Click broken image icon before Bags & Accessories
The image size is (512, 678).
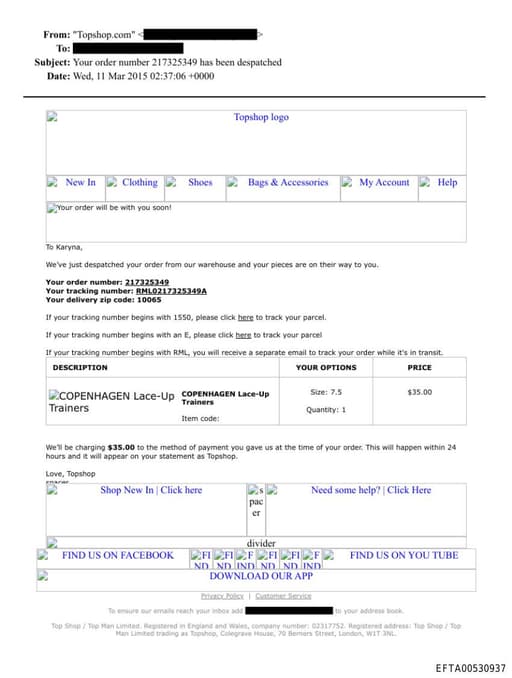[232, 182]
